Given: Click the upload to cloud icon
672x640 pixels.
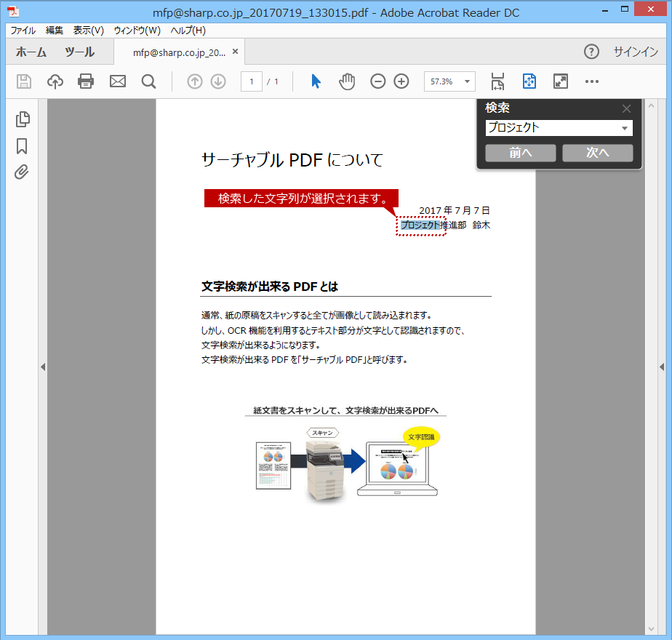Looking at the screenshot, I should (x=55, y=81).
